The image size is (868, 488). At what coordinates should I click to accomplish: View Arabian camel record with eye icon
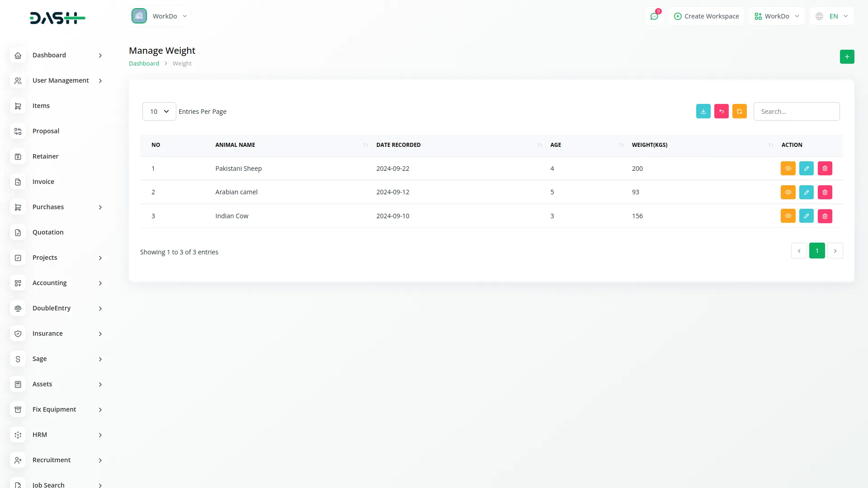(788, 192)
